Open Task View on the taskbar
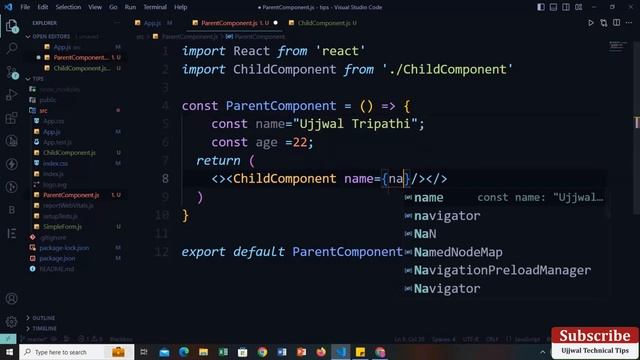The image size is (640, 360). tap(144, 352)
